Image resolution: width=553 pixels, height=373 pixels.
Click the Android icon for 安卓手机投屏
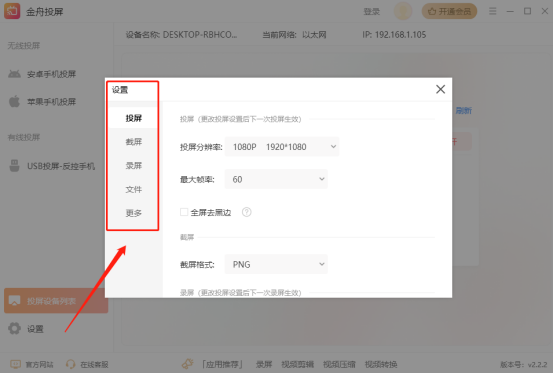[x=14, y=74]
